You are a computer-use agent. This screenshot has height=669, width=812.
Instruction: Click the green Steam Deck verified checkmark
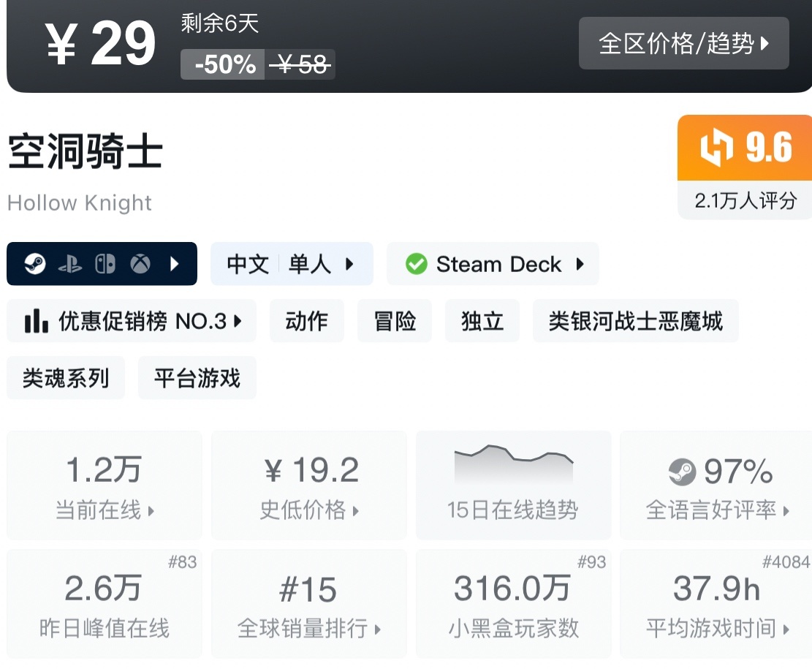point(417,264)
